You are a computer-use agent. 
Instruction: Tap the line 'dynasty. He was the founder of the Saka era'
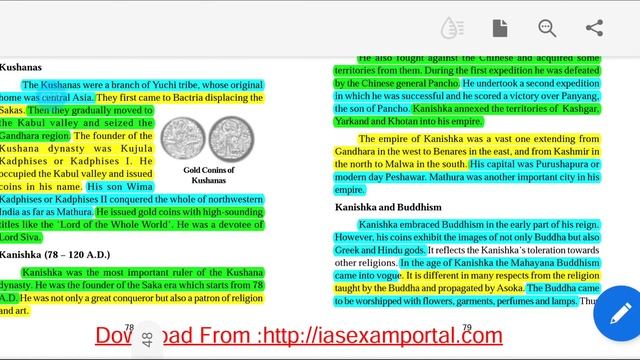click(x=131, y=285)
